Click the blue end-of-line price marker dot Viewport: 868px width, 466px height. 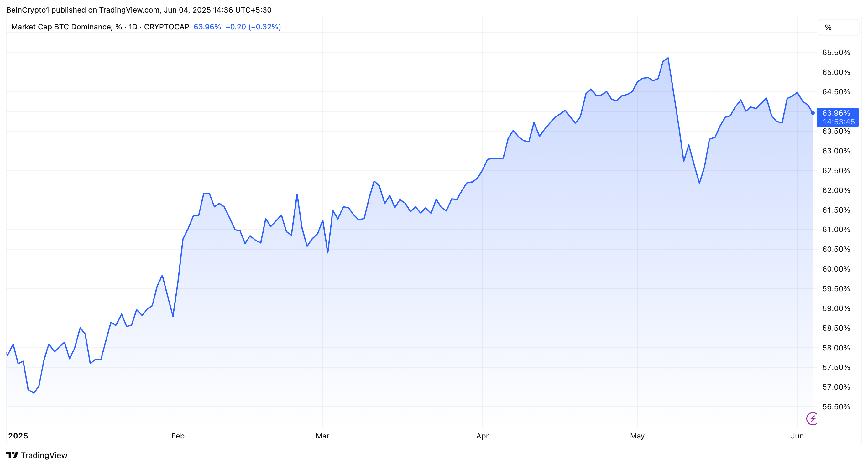tap(813, 113)
